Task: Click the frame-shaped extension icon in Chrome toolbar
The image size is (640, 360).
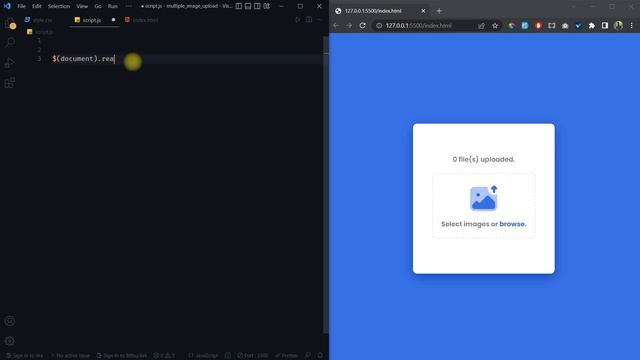Action: 552,25
